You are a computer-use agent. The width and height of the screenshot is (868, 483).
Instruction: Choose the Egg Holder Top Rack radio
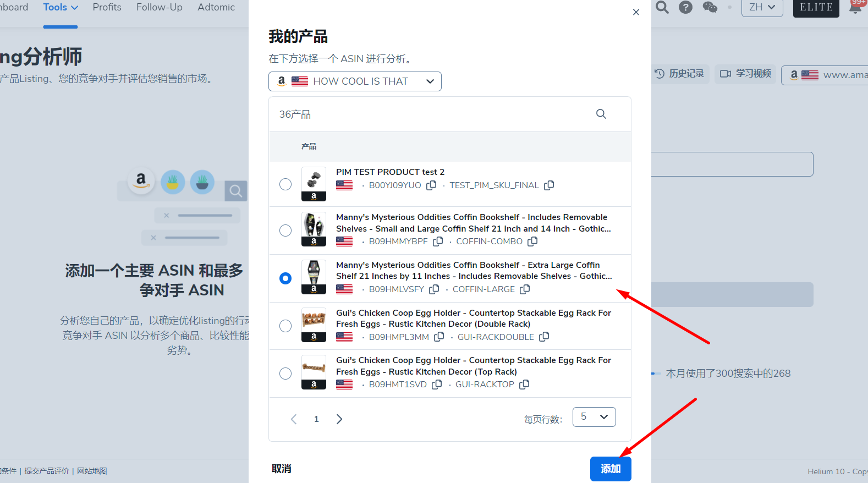point(285,374)
